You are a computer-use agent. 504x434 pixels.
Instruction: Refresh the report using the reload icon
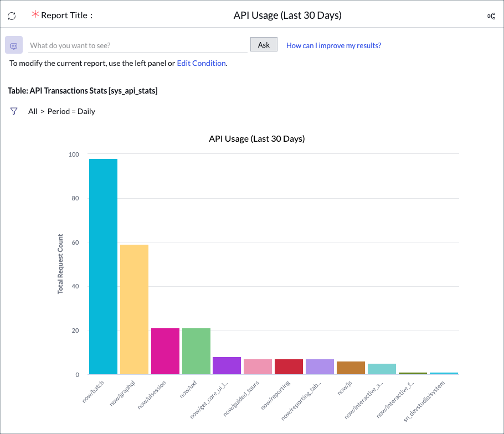(11, 15)
